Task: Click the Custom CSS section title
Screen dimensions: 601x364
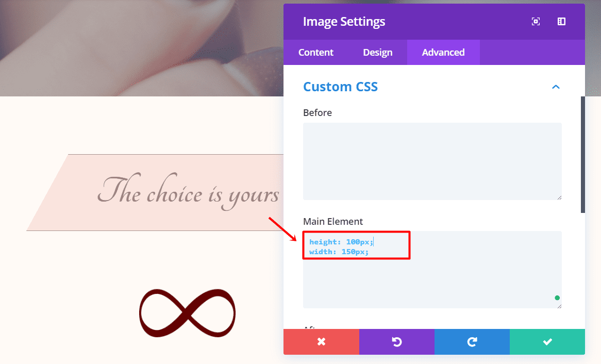Action: (x=340, y=87)
